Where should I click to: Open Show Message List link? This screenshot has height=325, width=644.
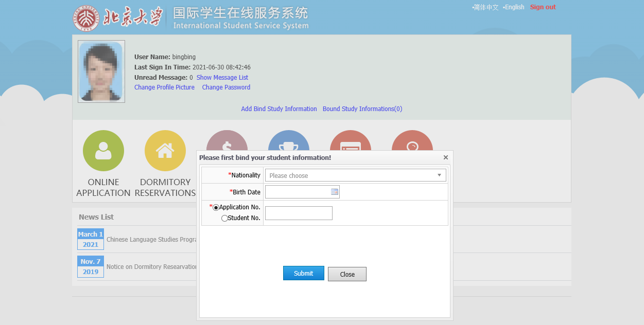point(222,78)
